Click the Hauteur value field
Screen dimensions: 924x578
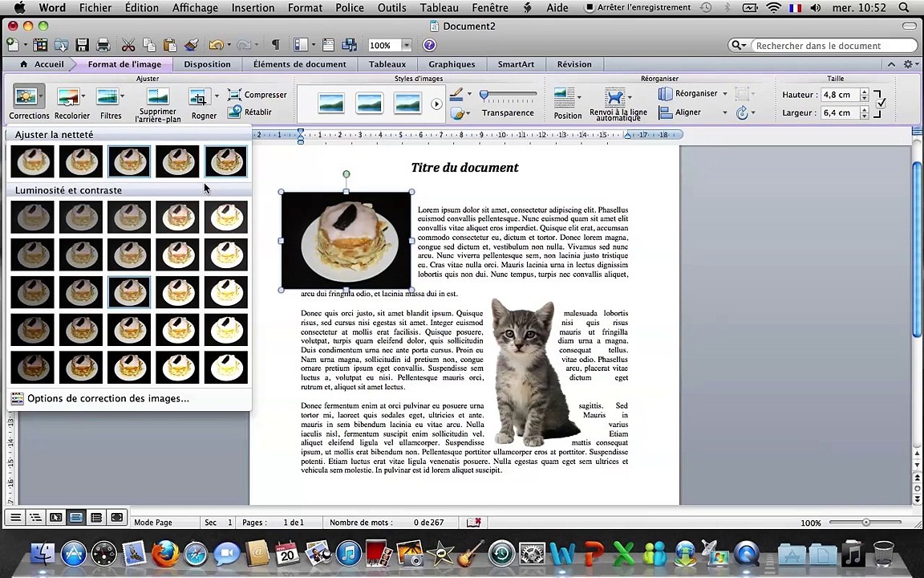(x=840, y=95)
